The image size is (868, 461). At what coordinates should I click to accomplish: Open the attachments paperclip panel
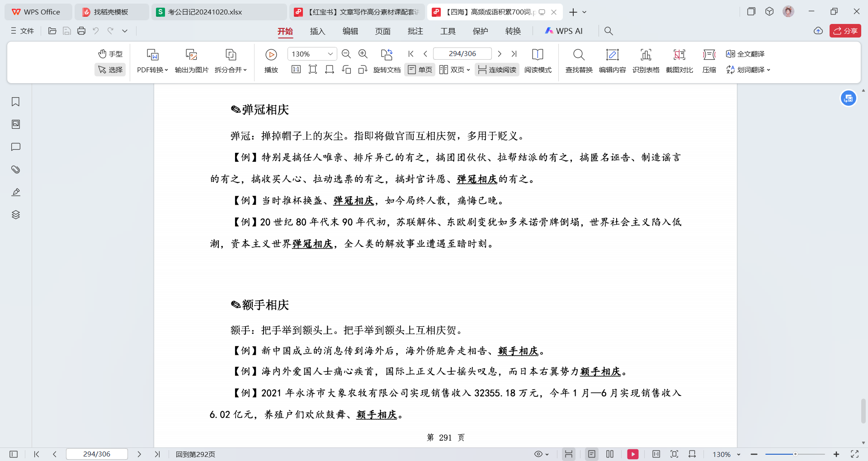[x=16, y=169]
